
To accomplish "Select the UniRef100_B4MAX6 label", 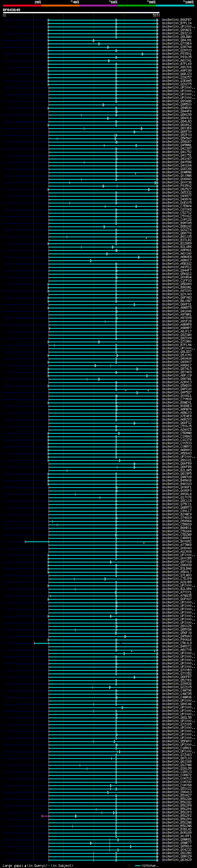I will tap(177, 481).
